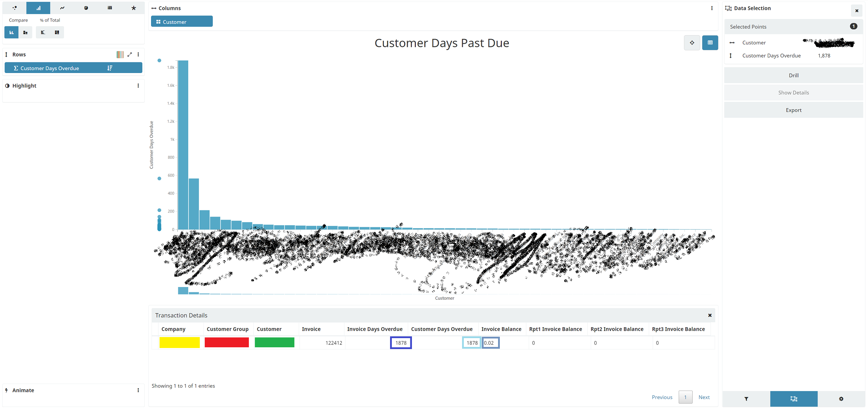This screenshot has width=868, height=409.
Task: Enable stacked Compare bar mode
Action: [25, 32]
